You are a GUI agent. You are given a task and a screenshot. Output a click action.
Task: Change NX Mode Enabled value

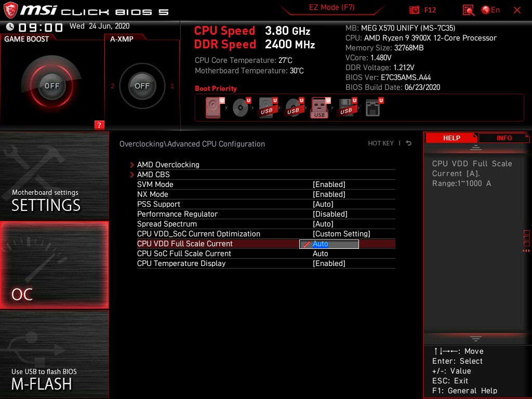[329, 194]
